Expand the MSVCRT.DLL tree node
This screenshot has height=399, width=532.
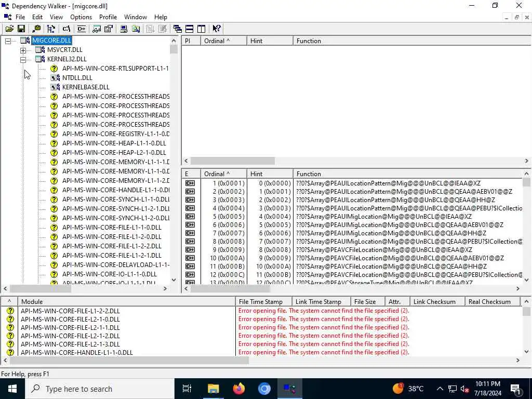23,50
